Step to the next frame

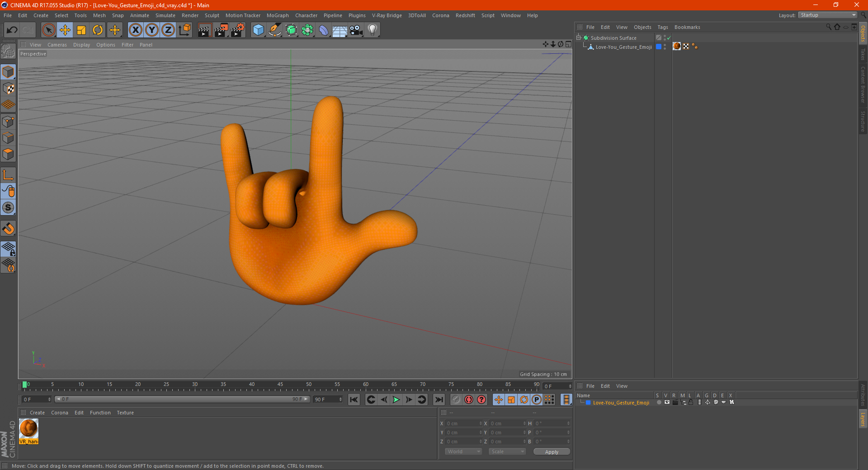point(409,399)
